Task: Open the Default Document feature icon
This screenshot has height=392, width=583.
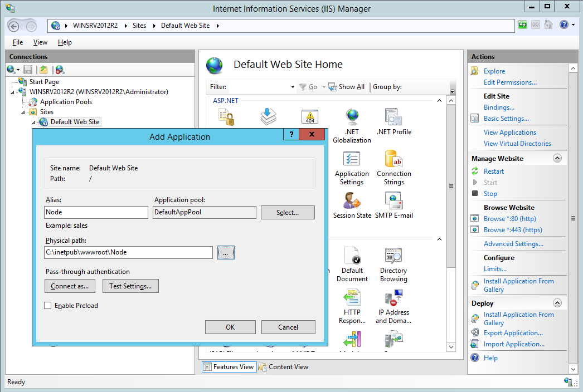Action: tap(352, 264)
